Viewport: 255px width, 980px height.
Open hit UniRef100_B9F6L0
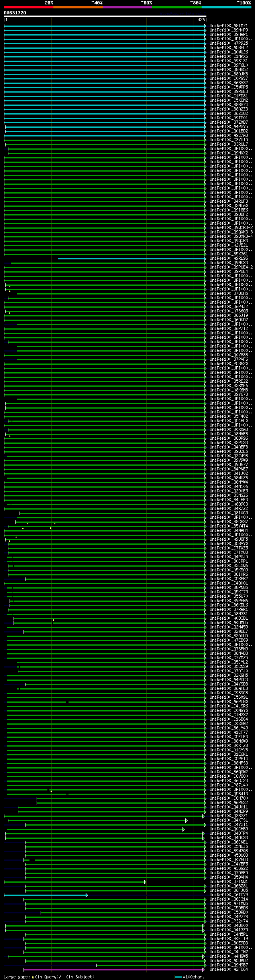pyautogui.click(x=229, y=65)
